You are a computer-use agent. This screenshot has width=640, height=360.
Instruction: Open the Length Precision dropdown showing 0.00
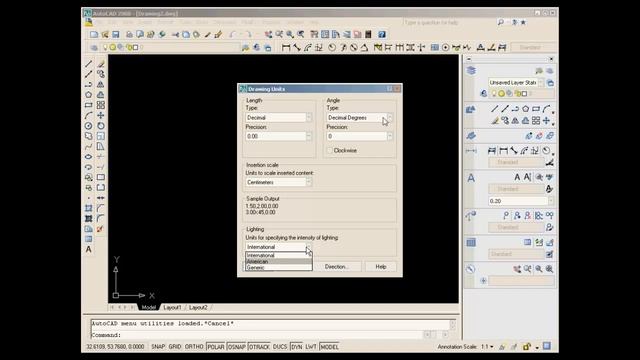[x=279, y=136]
